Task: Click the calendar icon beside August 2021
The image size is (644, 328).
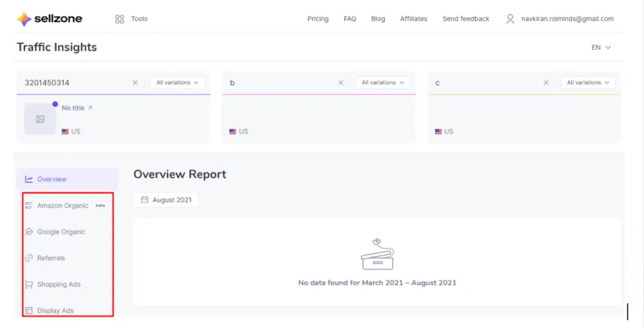Action: point(144,200)
